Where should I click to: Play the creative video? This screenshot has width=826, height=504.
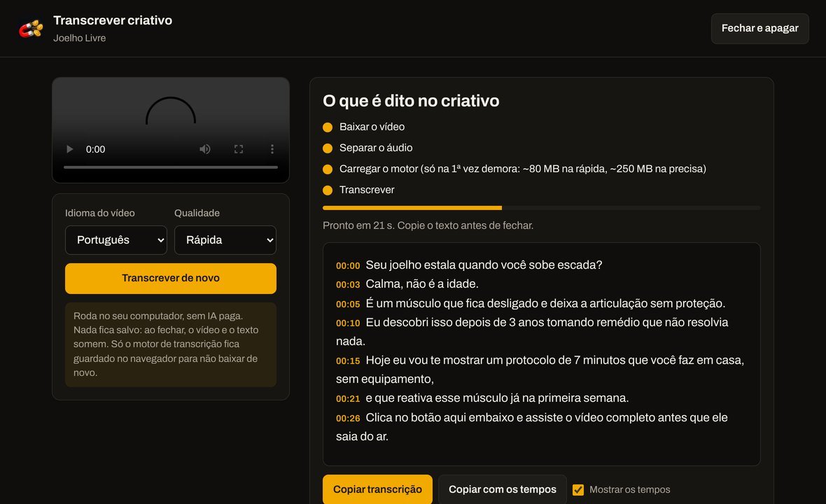69,149
